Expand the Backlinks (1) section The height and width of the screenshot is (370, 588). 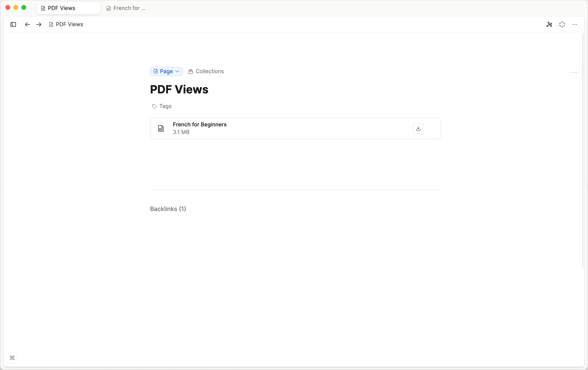tap(168, 209)
